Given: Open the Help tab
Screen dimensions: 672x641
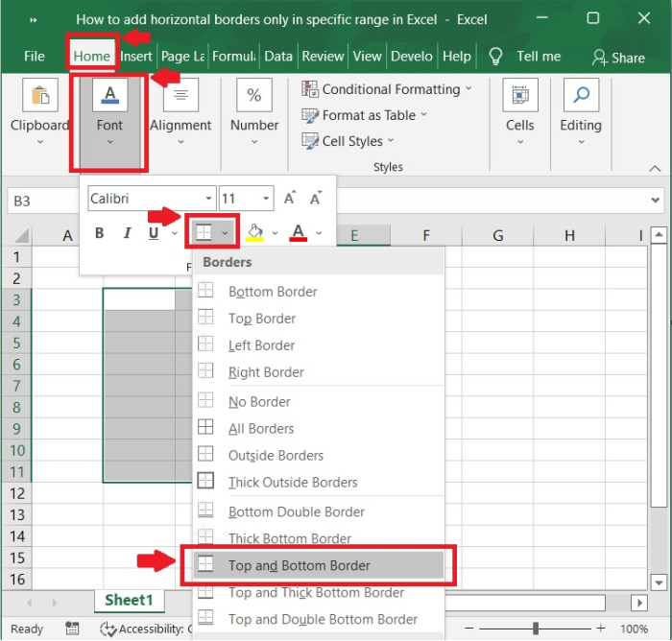Looking at the screenshot, I should 456,56.
